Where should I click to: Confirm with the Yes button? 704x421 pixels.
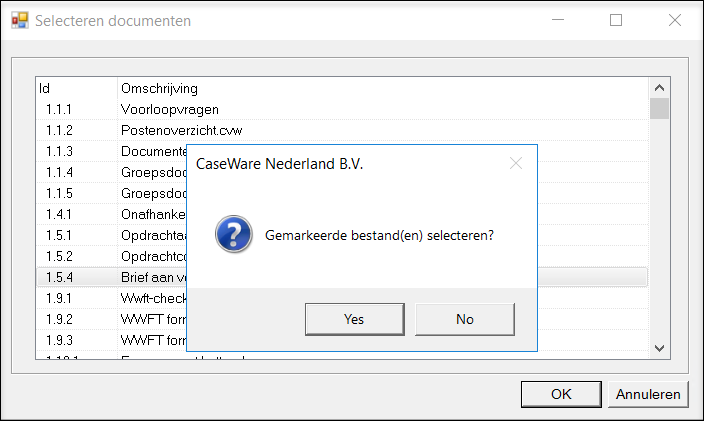(x=355, y=319)
